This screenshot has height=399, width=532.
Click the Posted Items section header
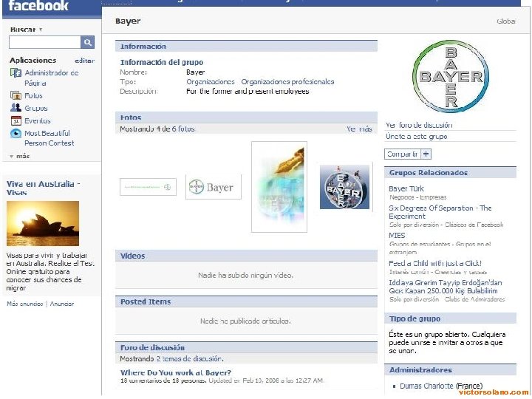click(x=246, y=301)
